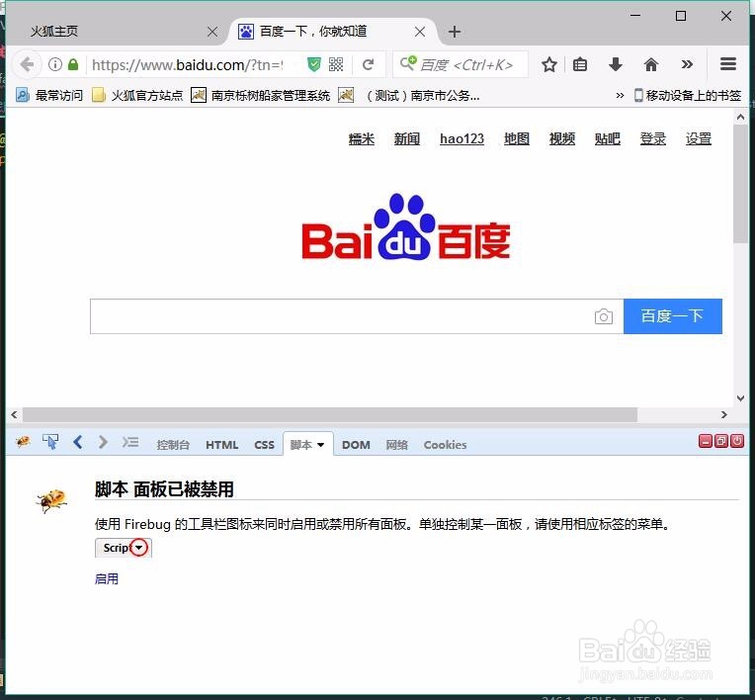Open the Firefox hamburger menu
Viewport: 755px width, 700px height.
click(x=728, y=64)
